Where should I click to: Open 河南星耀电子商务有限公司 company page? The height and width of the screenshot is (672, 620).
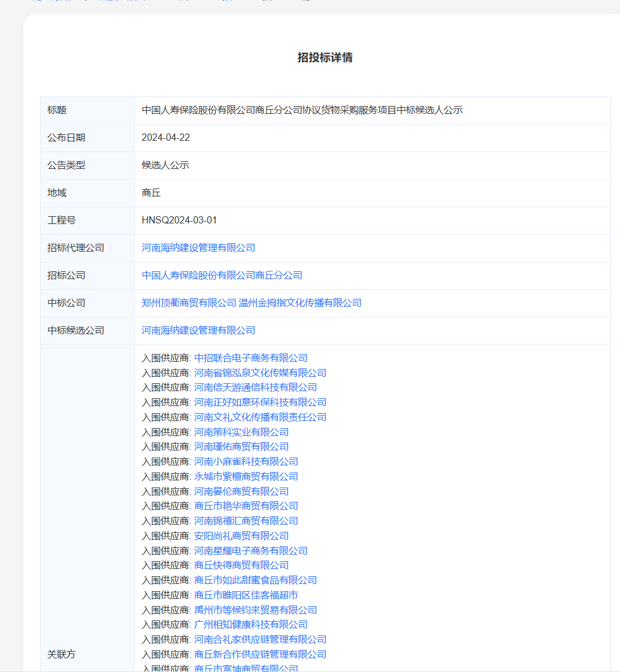click(x=250, y=551)
